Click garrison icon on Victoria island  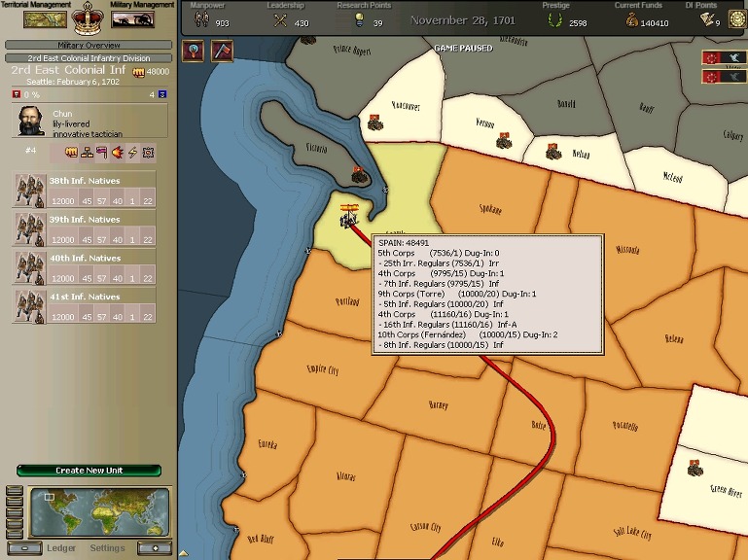point(360,176)
